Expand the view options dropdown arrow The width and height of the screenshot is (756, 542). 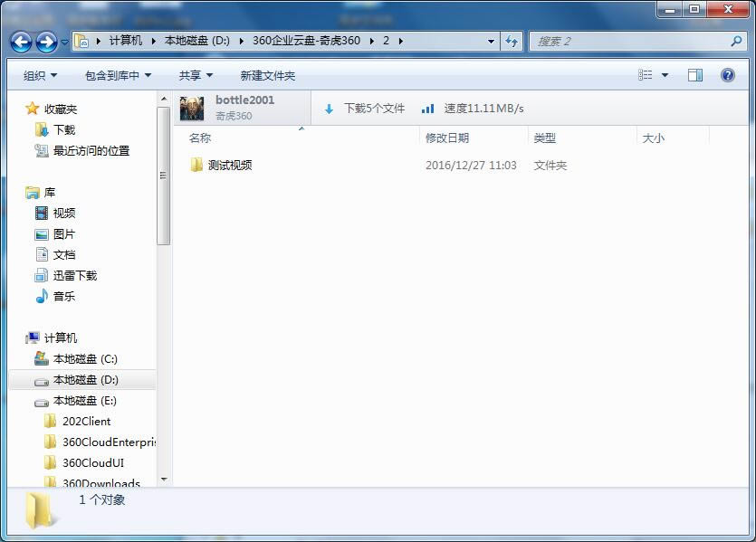tap(665, 75)
